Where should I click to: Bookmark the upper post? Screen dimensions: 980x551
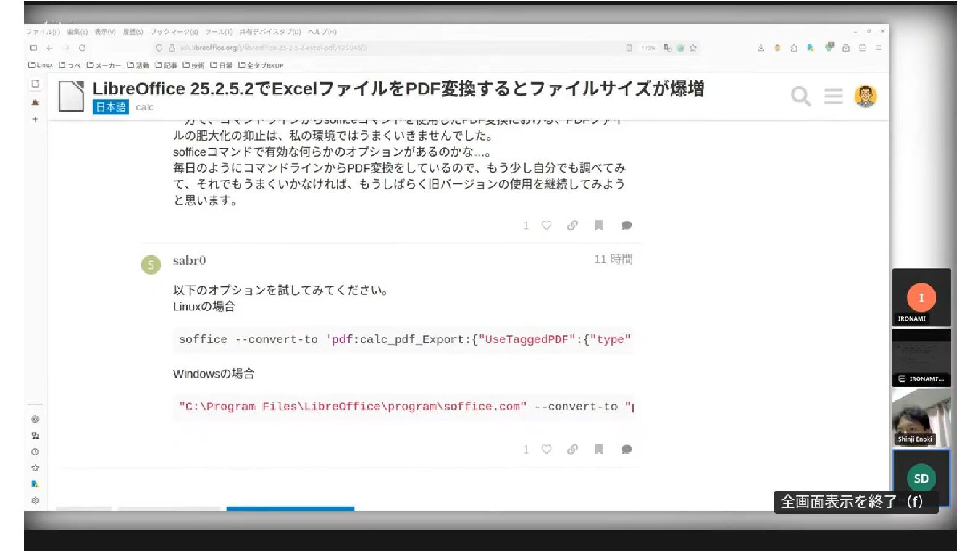[598, 225]
